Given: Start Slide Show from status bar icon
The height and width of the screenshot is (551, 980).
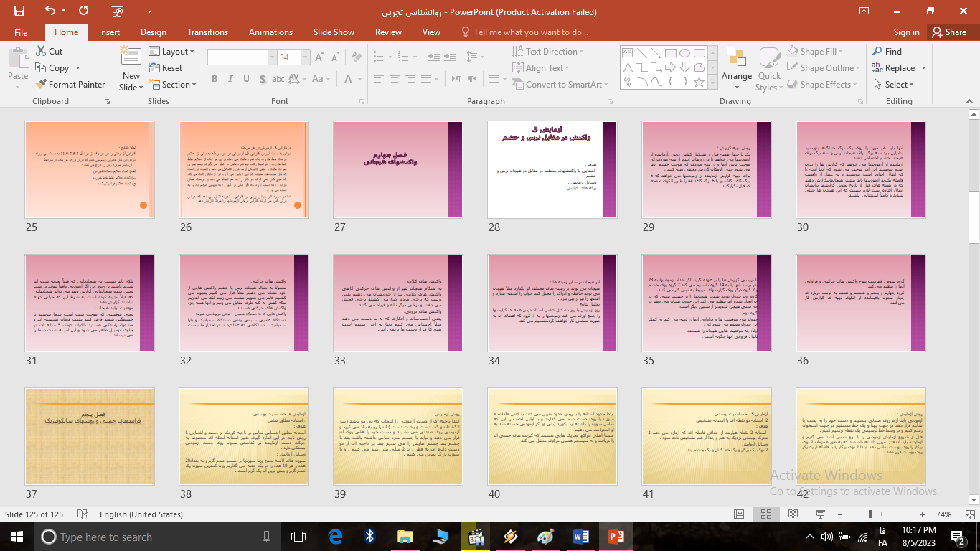Looking at the screenshot, I should [x=819, y=514].
